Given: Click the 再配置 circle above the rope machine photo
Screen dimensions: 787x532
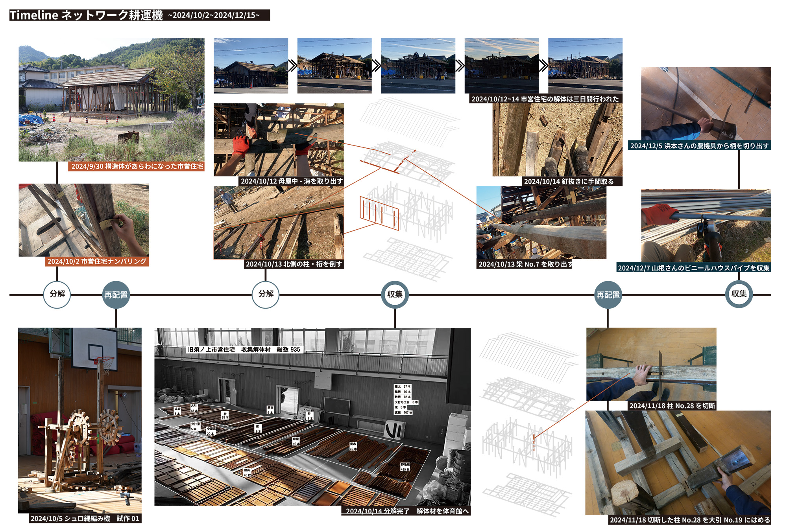Looking at the screenshot, I should 116,295.
